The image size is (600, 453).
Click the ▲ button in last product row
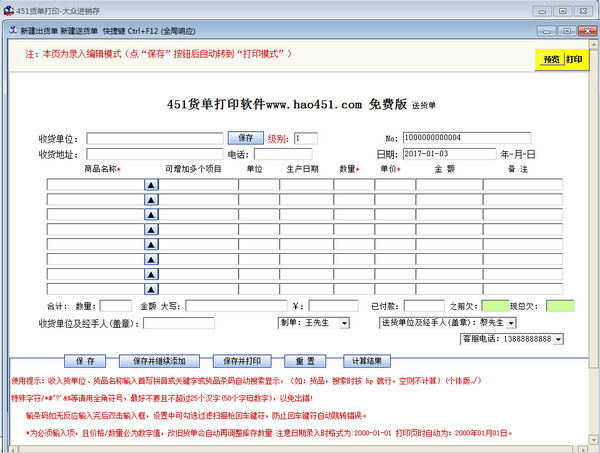point(152,289)
